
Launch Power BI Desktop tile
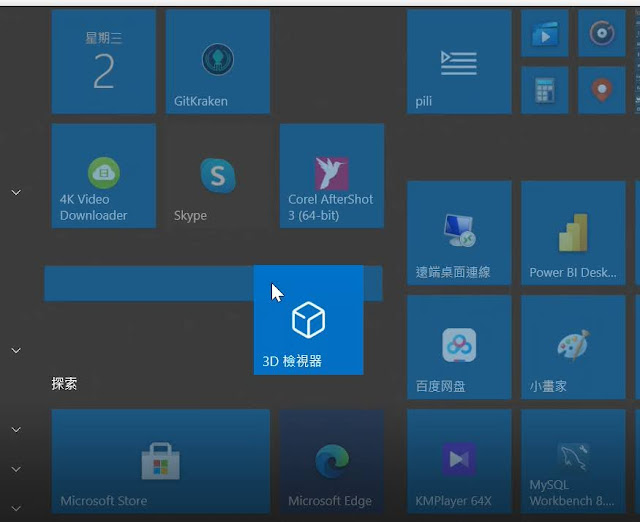573,233
